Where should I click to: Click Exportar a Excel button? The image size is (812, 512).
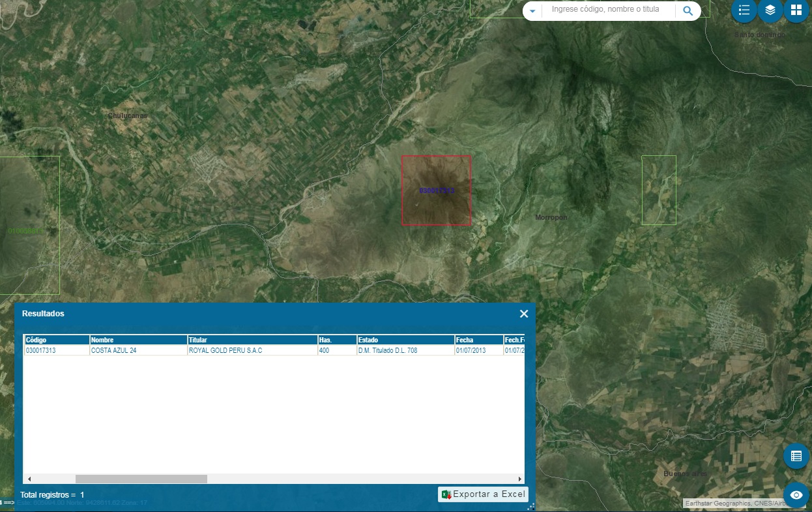483,494
